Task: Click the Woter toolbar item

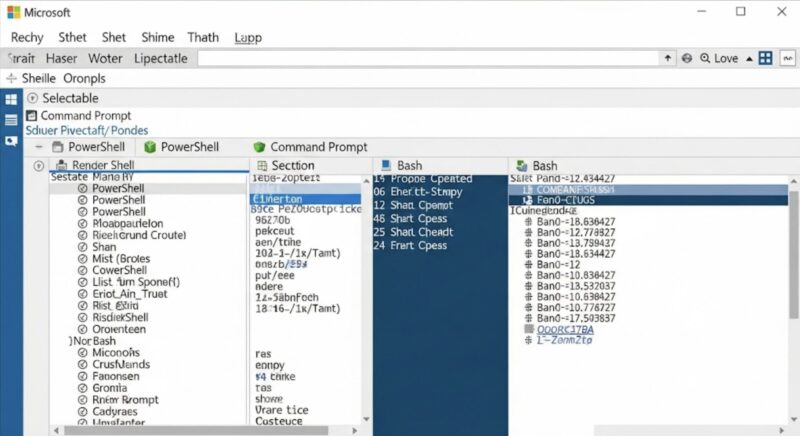Action: click(x=105, y=59)
